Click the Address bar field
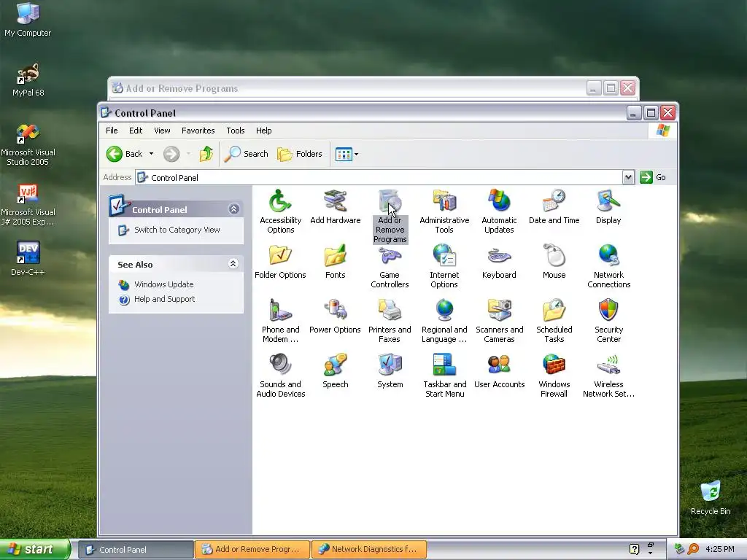 379,177
